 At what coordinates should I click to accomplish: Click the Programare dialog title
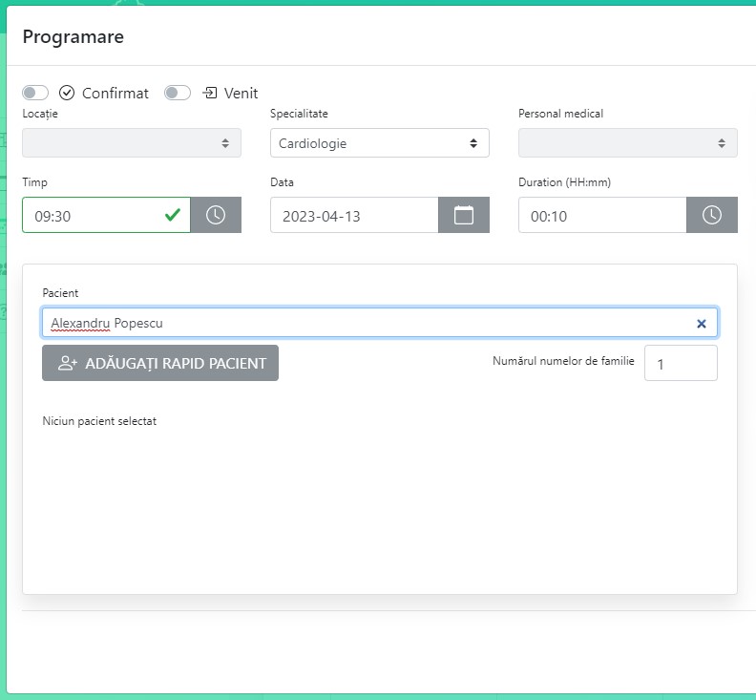click(x=73, y=37)
